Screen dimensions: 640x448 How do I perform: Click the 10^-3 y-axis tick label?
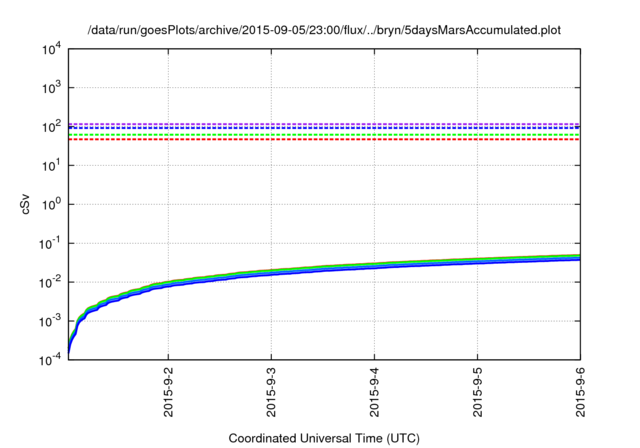pos(49,321)
